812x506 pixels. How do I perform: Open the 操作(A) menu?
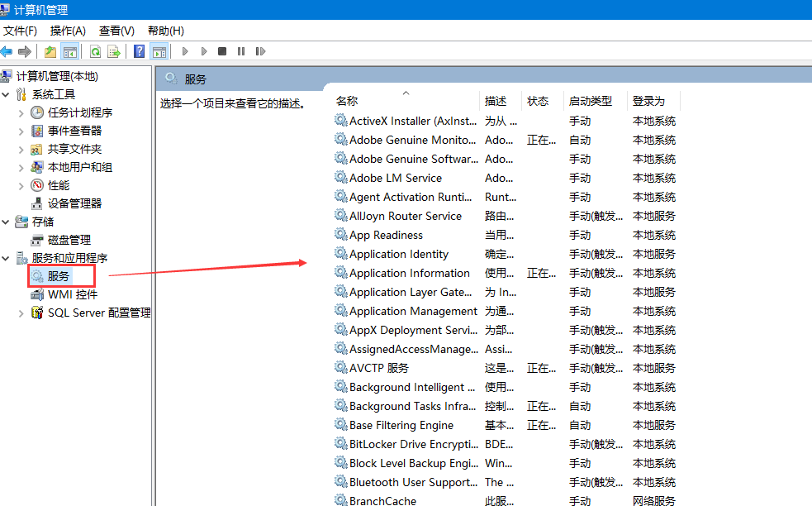pyautogui.click(x=68, y=31)
